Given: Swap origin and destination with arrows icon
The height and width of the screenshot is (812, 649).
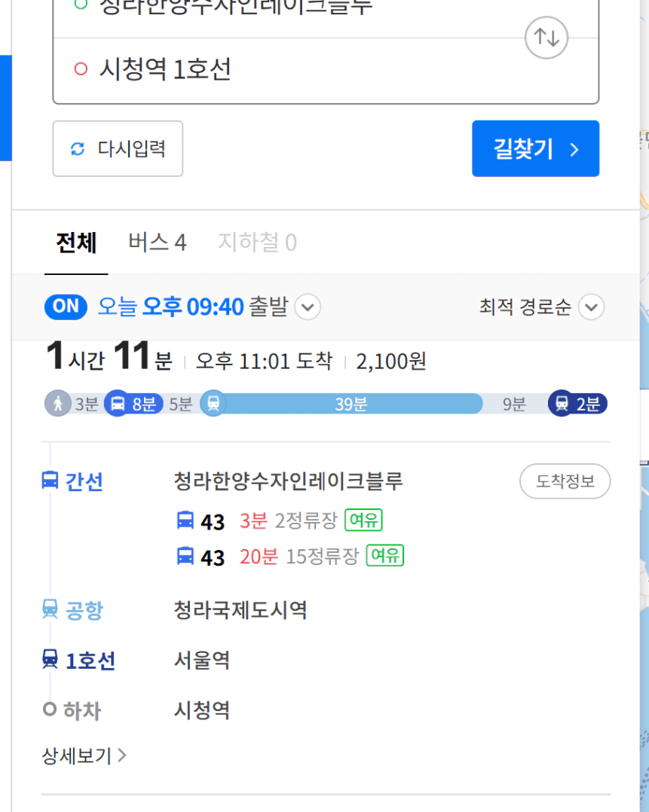Looking at the screenshot, I should pyautogui.click(x=546, y=38).
